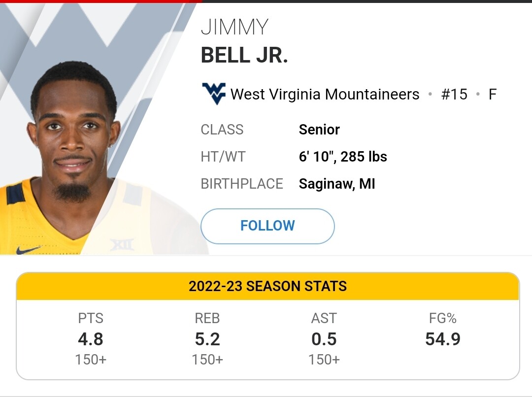Click the 150+ rank under REB
This screenshot has width=532, height=397.
click(x=207, y=360)
